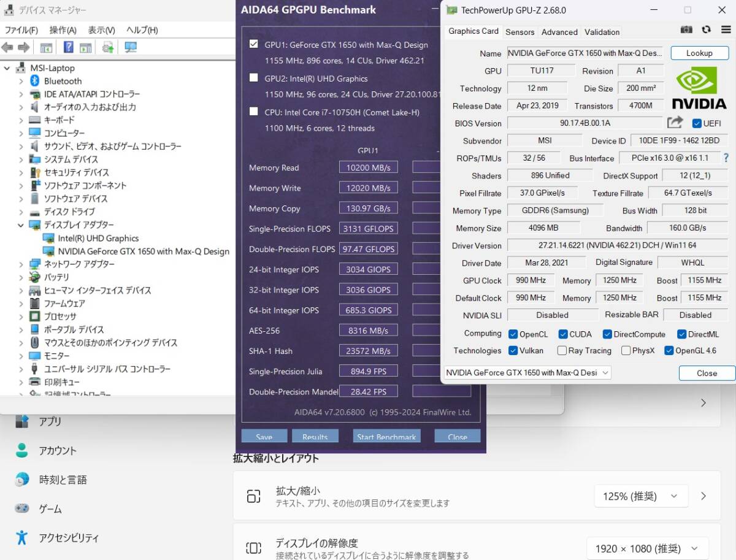Click the blue help icon in toolbar
Image resolution: width=736 pixels, height=560 pixels.
(x=69, y=48)
